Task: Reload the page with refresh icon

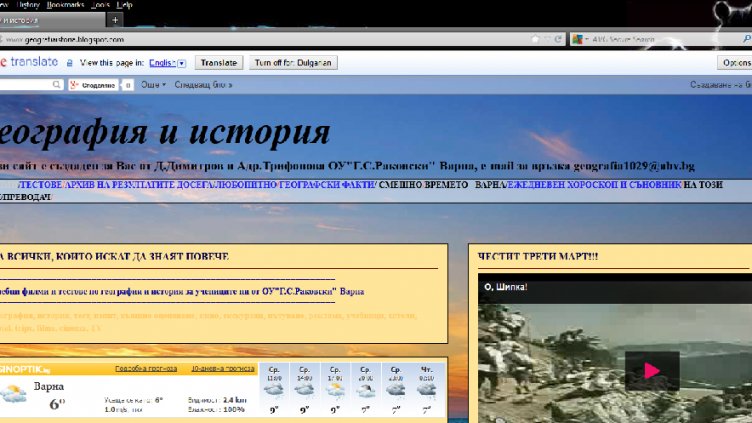Action: coord(558,39)
